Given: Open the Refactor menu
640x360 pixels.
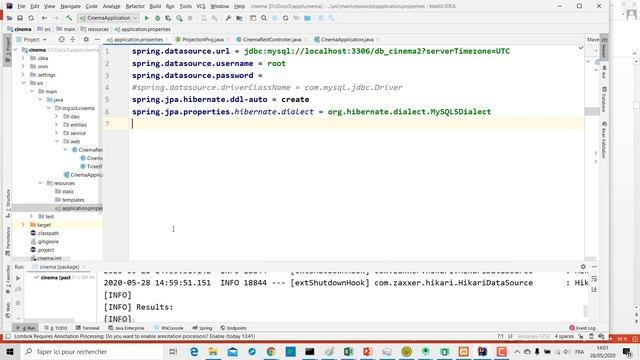Looking at the screenshot, I should (x=135, y=6).
